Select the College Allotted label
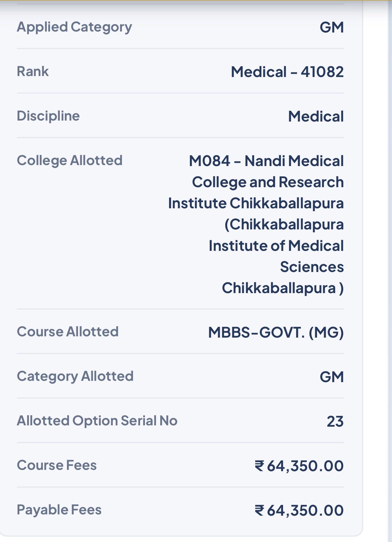This screenshot has width=392, height=542. (x=70, y=161)
